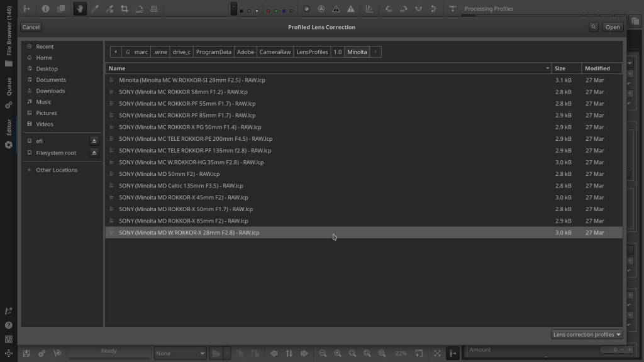This screenshot has height=362, width=644.
Task: Jump to the marc home breadcrumb
Action: coord(136,52)
